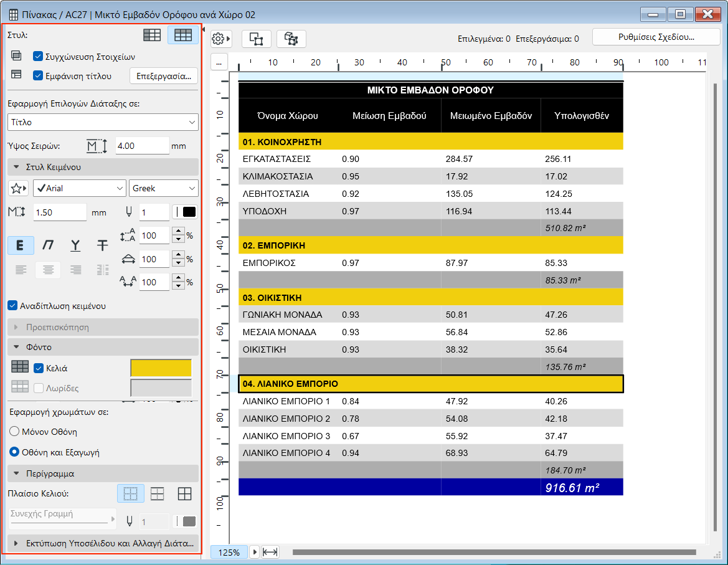Apply strikethrough text style
The height and width of the screenshot is (565, 728).
pyautogui.click(x=103, y=245)
